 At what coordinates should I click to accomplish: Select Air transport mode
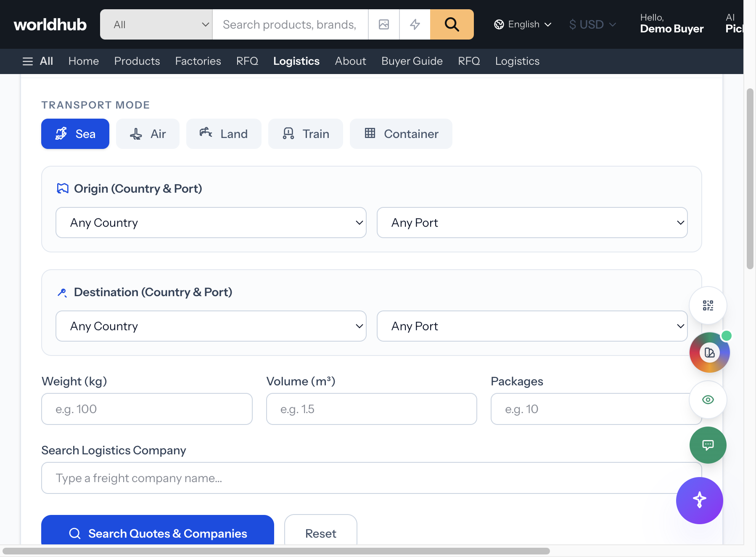pyautogui.click(x=148, y=134)
